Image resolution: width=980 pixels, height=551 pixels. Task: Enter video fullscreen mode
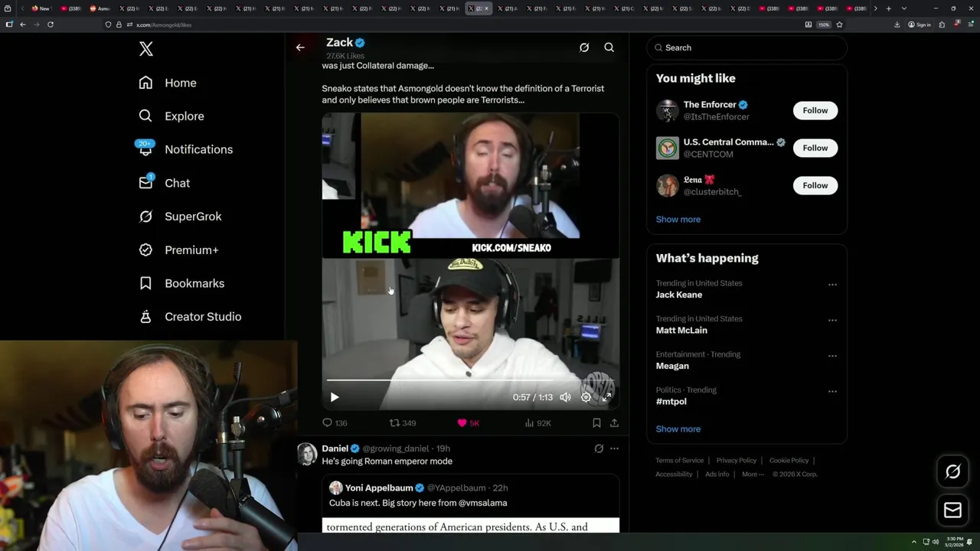click(x=606, y=397)
